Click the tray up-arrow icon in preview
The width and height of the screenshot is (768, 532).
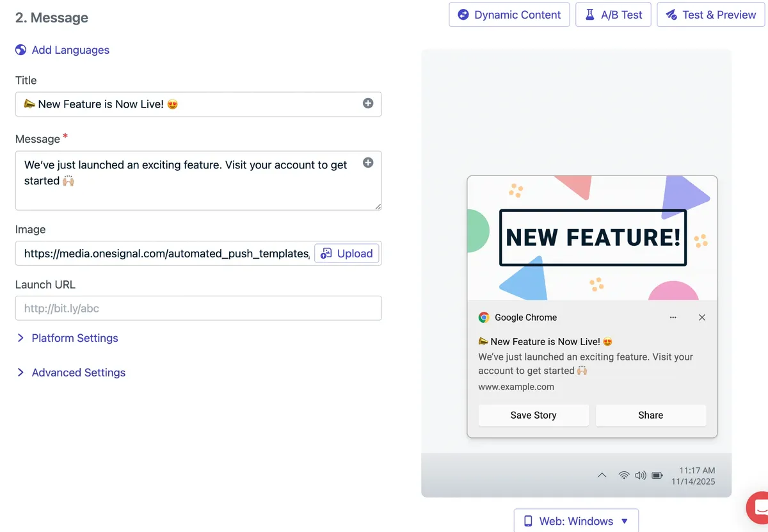(602, 476)
